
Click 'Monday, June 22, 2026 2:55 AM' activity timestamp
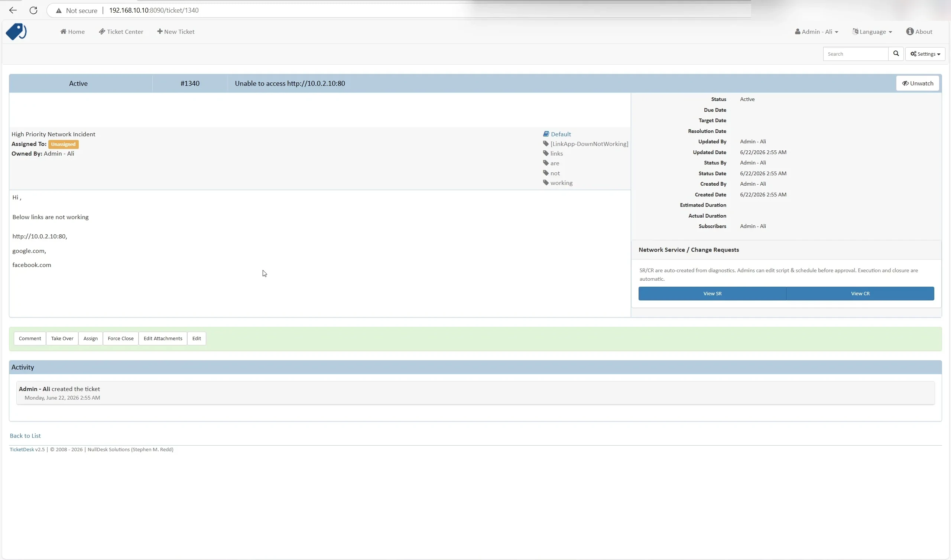tap(62, 398)
